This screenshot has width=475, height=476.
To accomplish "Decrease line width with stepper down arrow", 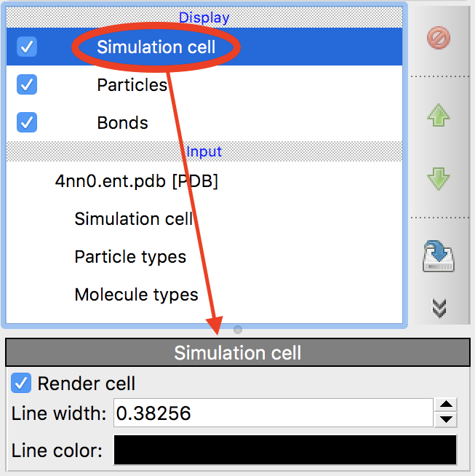I will (x=448, y=419).
